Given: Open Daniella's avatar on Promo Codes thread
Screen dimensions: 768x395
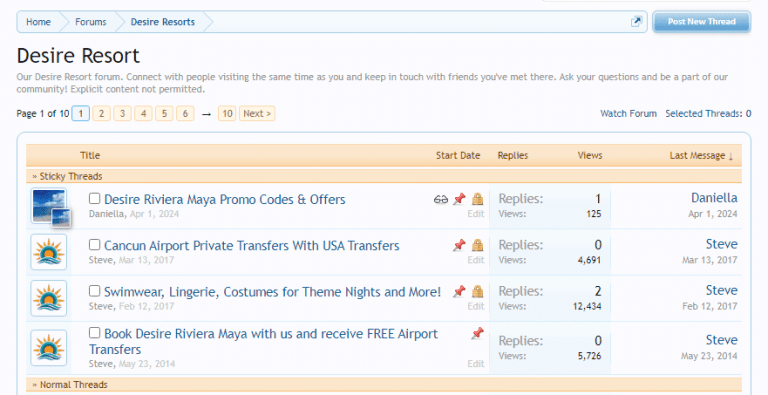Looking at the screenshot, I should [48, 206].
